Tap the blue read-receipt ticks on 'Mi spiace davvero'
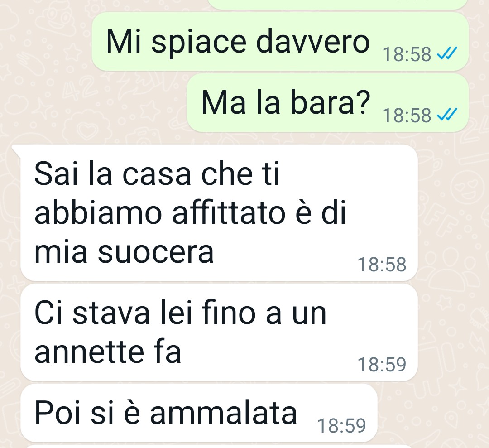The image size is (489, 448). [x=447, y=53]
